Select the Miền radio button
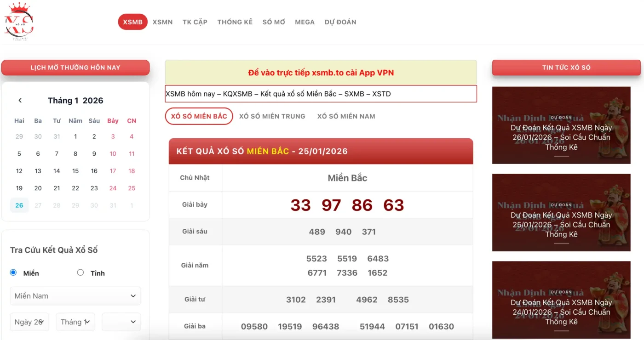 pos(13,272)
